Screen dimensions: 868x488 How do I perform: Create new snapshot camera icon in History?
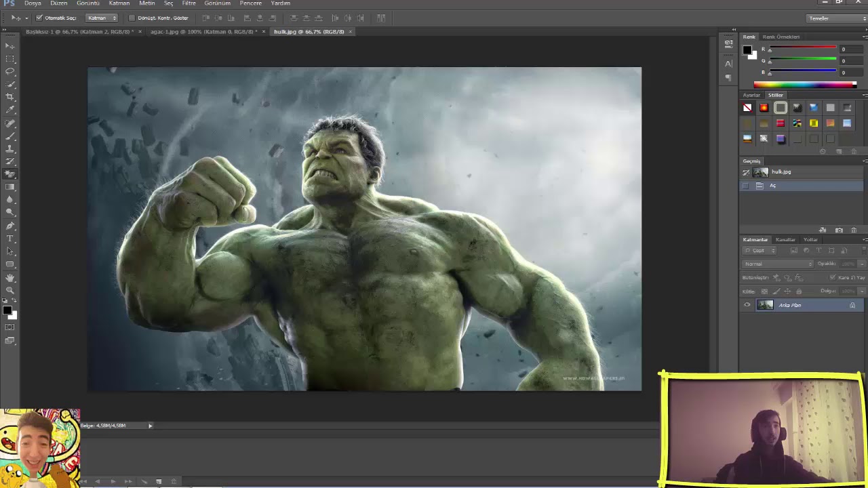coord(839,230)
